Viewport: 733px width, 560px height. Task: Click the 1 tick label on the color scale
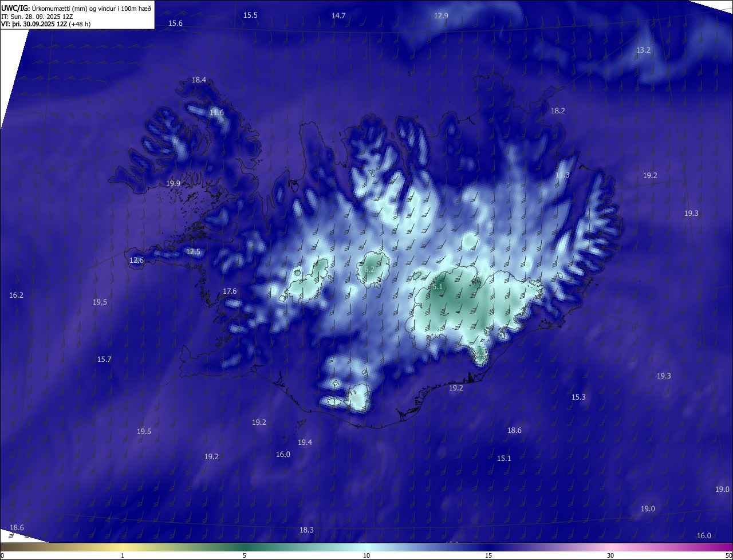tap(123, 556)
